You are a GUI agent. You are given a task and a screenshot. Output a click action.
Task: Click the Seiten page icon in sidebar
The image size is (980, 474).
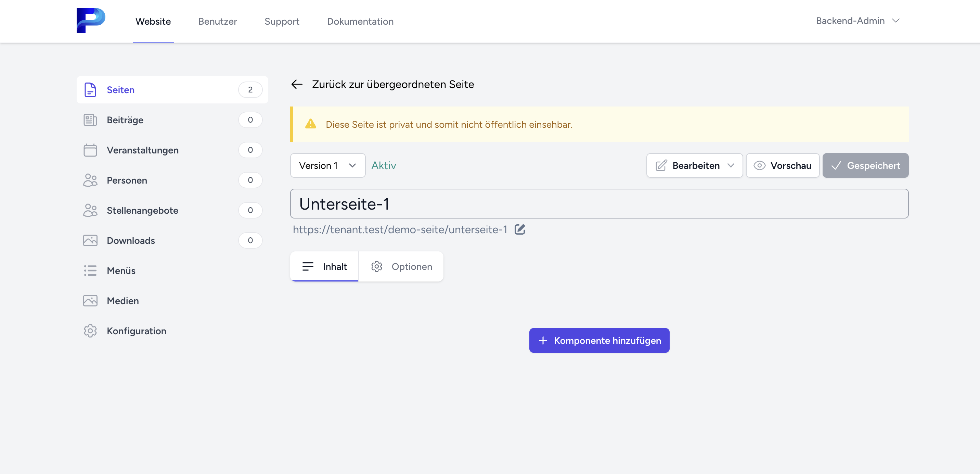pos(90,90)
